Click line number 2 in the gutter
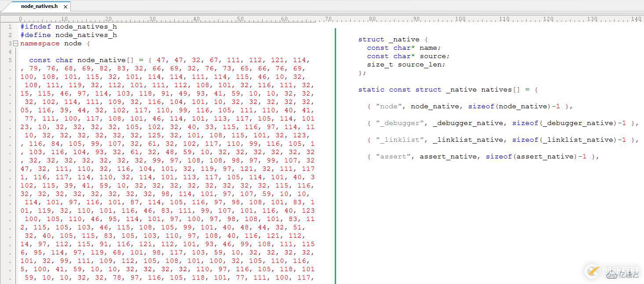644x284 pixels. tap(10, 35)
